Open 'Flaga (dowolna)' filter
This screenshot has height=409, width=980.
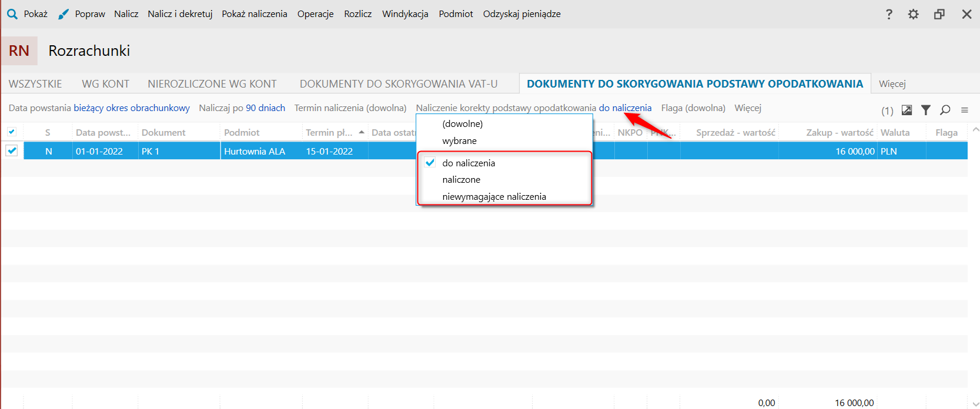693,108
